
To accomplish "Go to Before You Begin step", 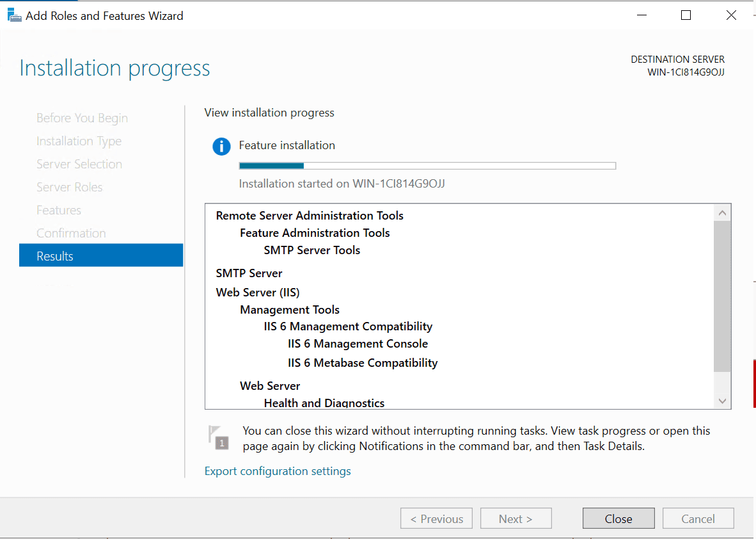I will tap(82, 118).
